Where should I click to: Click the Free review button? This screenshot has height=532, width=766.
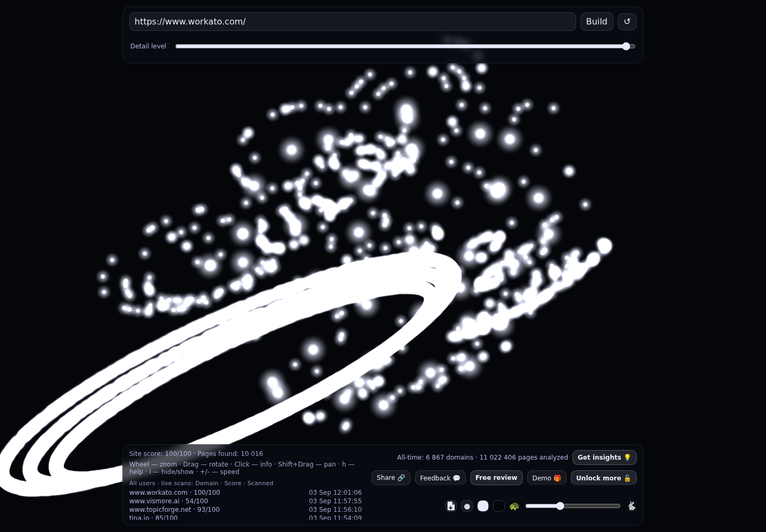coord(496,478)
